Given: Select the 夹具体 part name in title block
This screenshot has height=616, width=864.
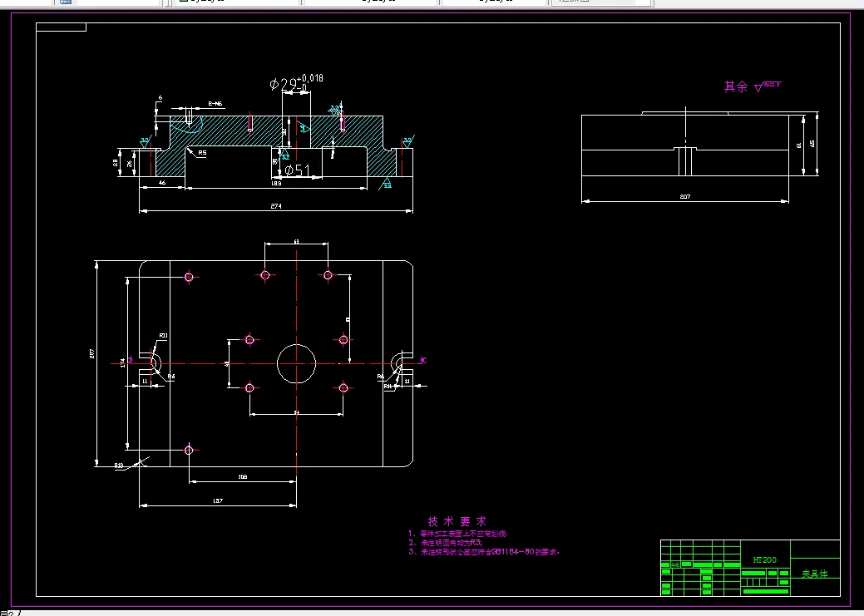Looking at the screenshot, I should point(814,574).
